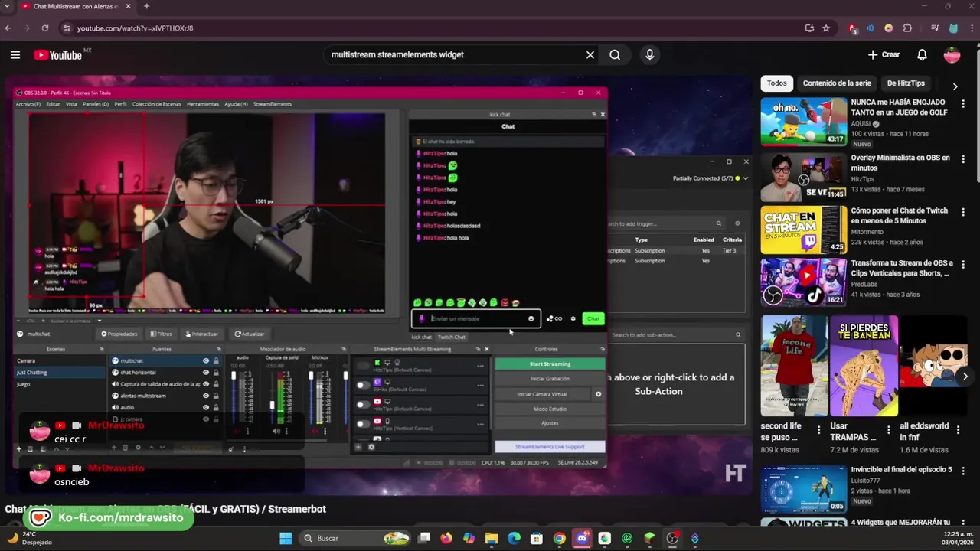Click the green Chat send button
The height and width of the screenshot is (551, 980).
point(593,318)
